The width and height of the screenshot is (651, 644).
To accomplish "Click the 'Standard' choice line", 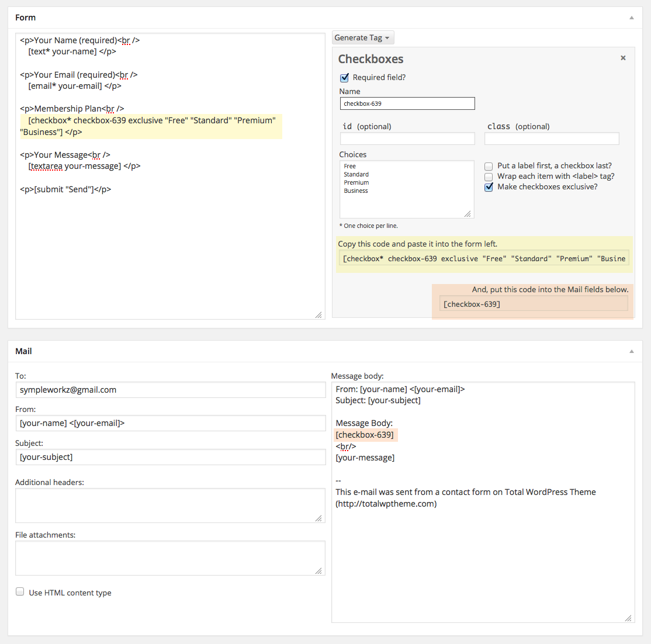I will (x=356, y=174).
